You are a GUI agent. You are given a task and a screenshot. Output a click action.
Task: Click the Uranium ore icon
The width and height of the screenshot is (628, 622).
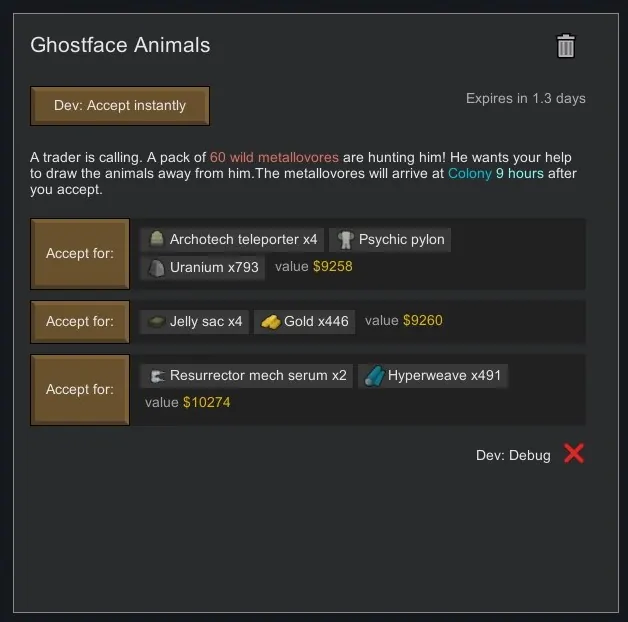tap(155, 268)
